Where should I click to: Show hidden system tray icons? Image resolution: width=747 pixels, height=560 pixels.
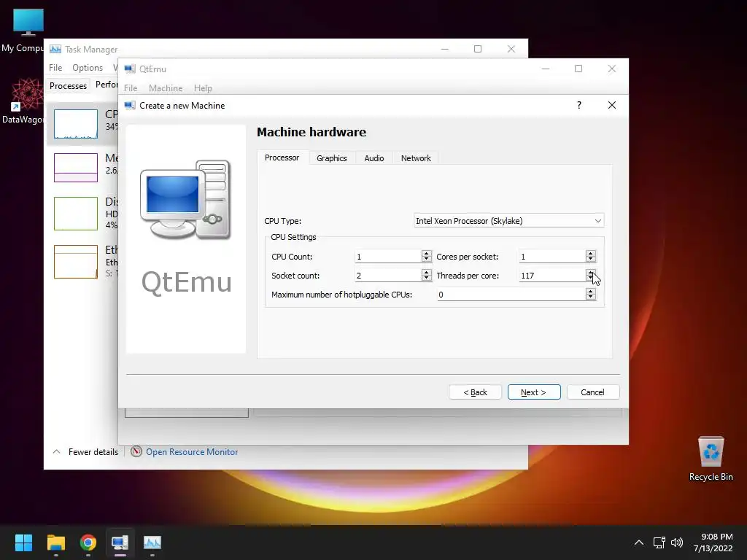(639, 542)
